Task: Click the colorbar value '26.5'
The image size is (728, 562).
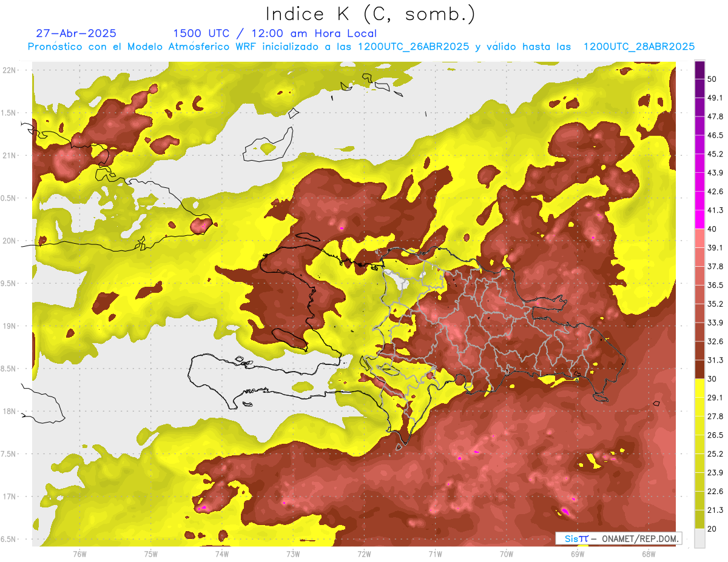Action: (715, 435)
